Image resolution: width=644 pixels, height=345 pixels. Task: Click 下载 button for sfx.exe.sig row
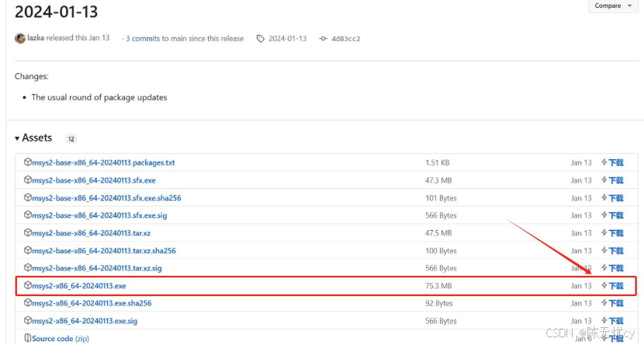pyautogui.click(x=612, y=215)
